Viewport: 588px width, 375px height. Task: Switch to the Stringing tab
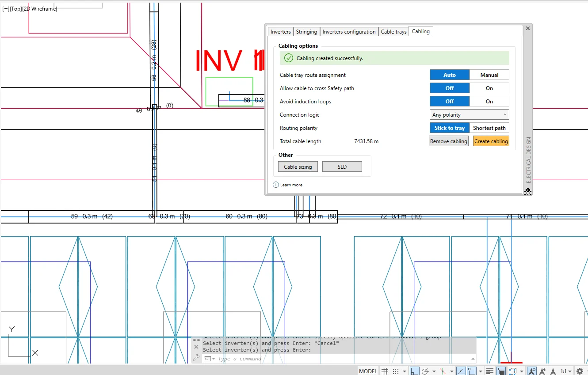click(306, 32)
